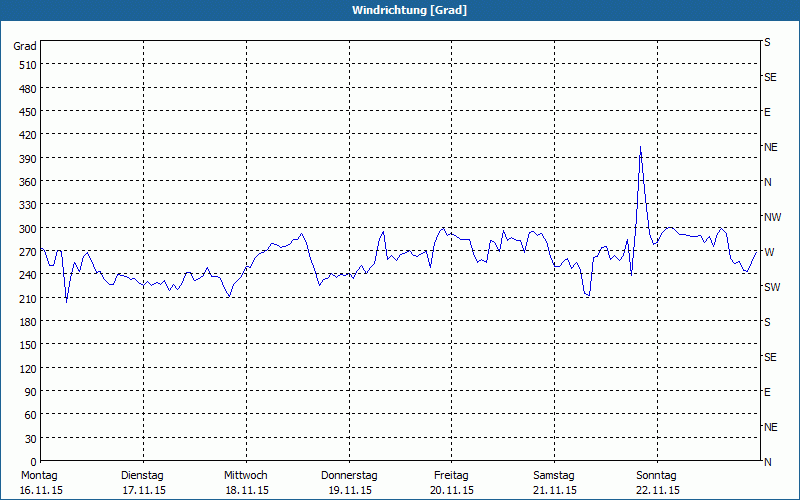Screen dimensions: 800x500
Task: Select the 270 degree axis label
Action: point(28,252)
